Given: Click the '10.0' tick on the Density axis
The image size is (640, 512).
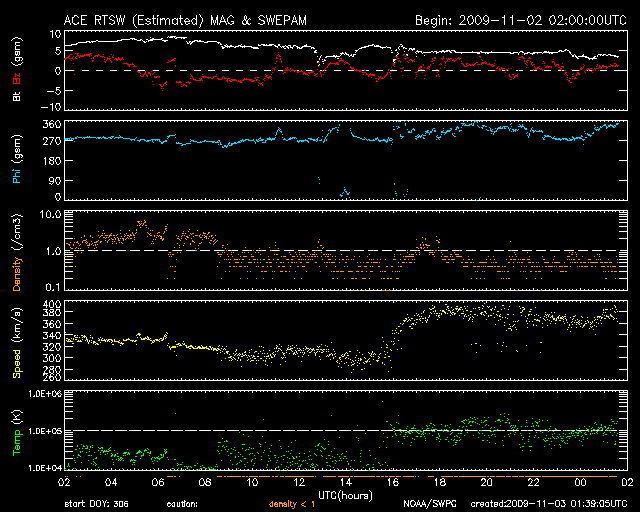Looking at the screenshot, I should pos(50,214).
